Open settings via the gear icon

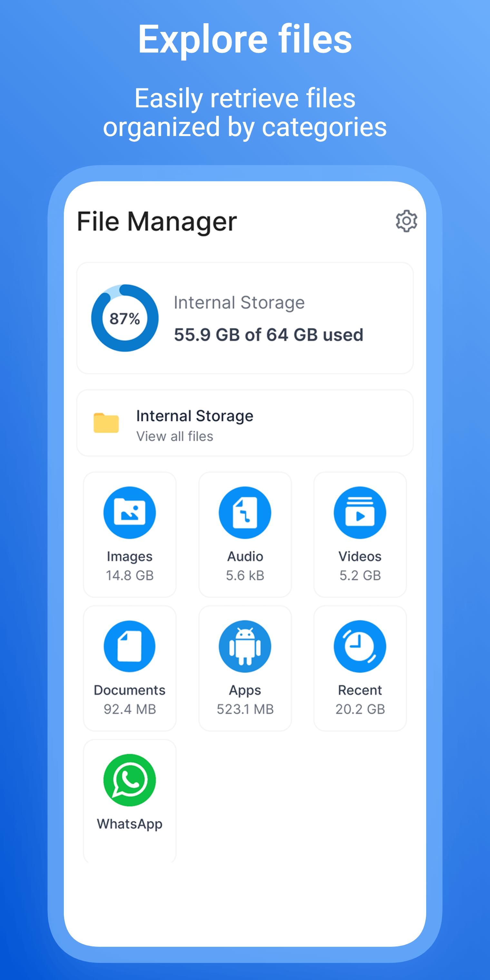tap(406, 220)
